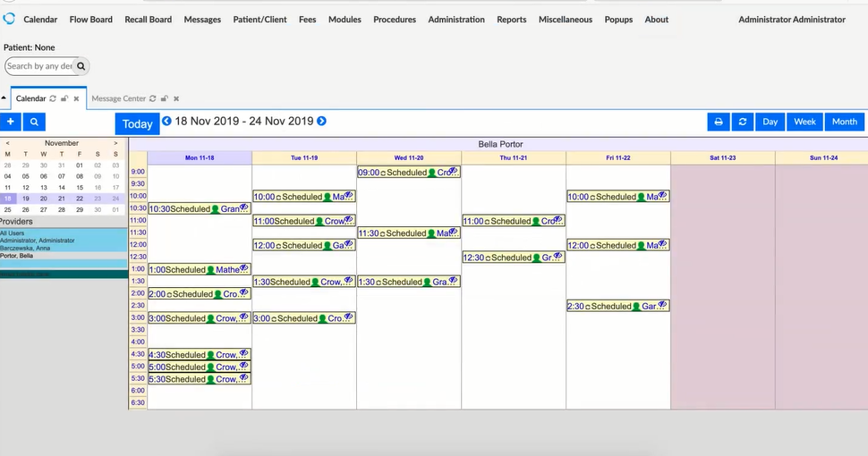
Task: Click the Wed 11-20 day header
Action: pyautogui.click(x=409, y=157)
